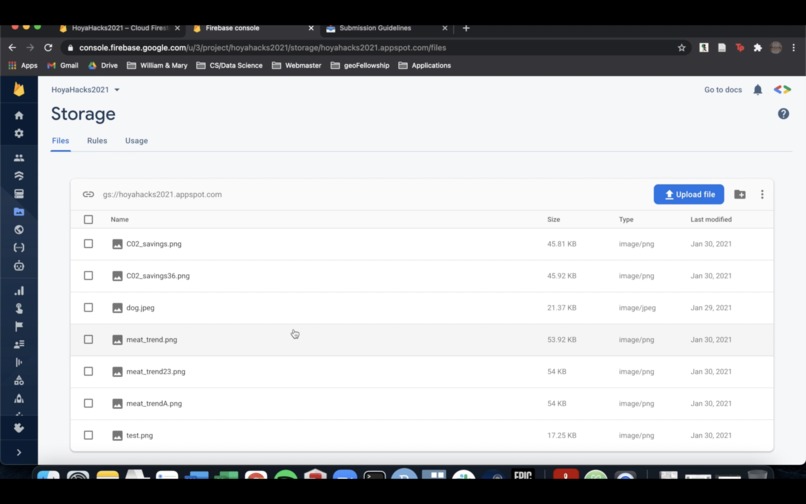Open Hosting globe icon in sidebar

tap(19, 230)
